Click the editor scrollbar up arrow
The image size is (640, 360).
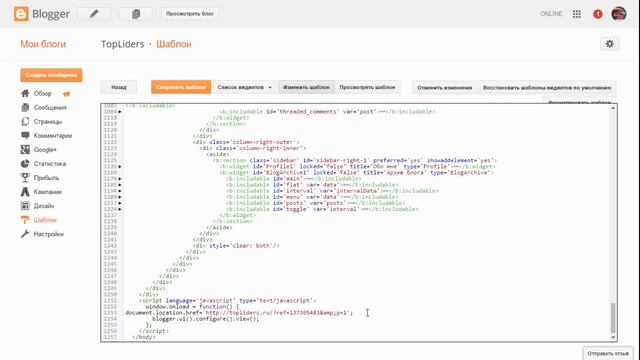(x=613, y=108)
